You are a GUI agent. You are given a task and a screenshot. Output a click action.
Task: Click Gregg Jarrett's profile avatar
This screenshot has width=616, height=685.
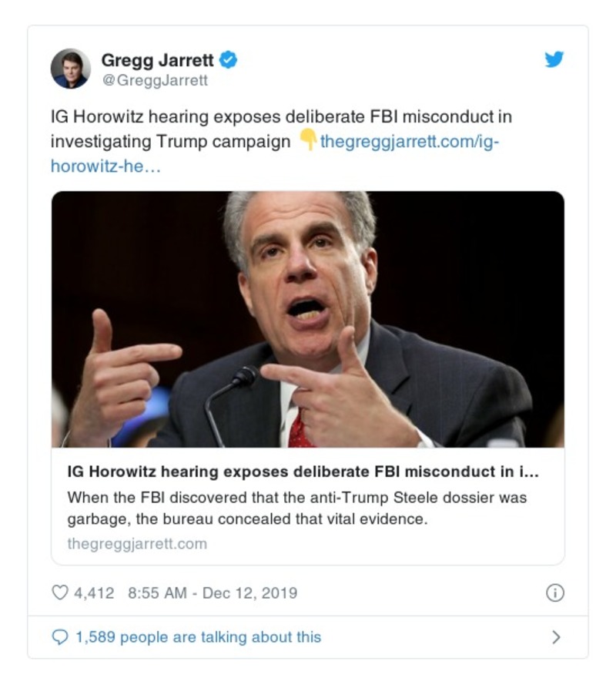pos(71,69)
